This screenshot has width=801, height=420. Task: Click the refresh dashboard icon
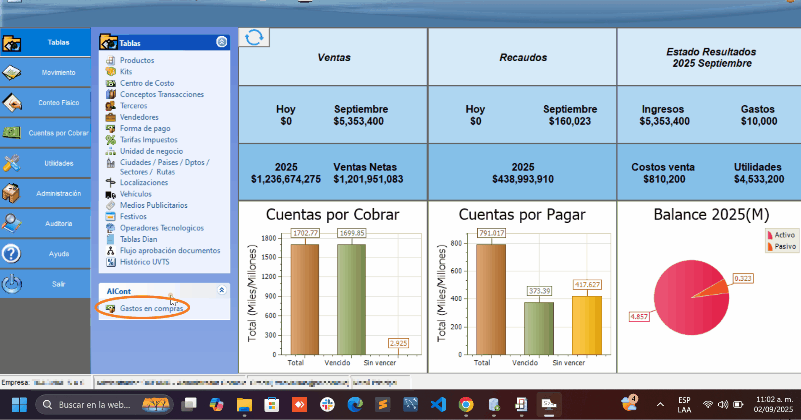(x=254, y=37)
